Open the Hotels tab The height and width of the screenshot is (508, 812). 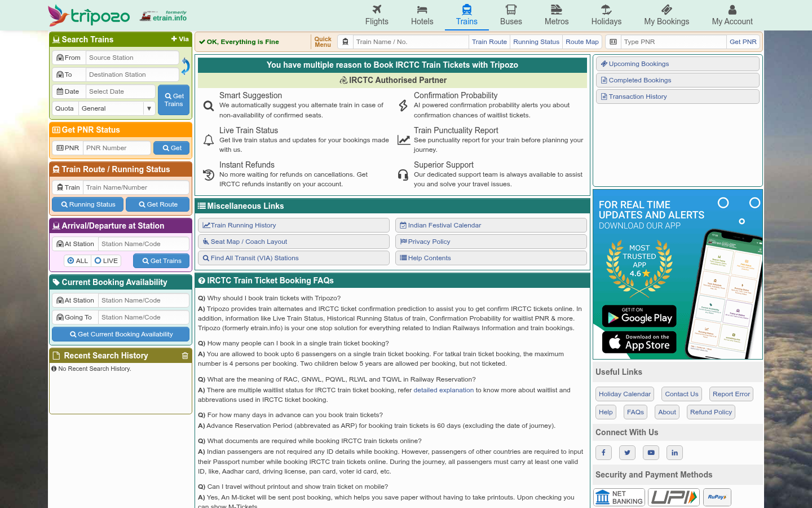pos(422,15)
